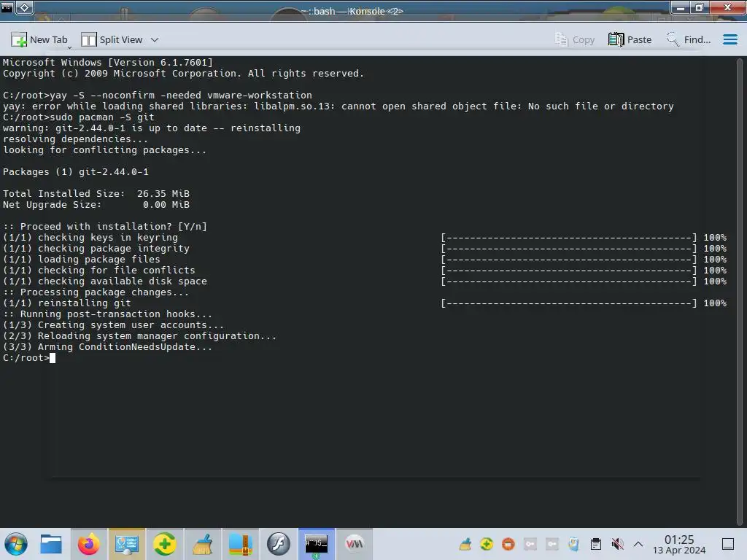747x560 pixels.
Task: Open Firefox from the taskbar
Action: (88, 544)
